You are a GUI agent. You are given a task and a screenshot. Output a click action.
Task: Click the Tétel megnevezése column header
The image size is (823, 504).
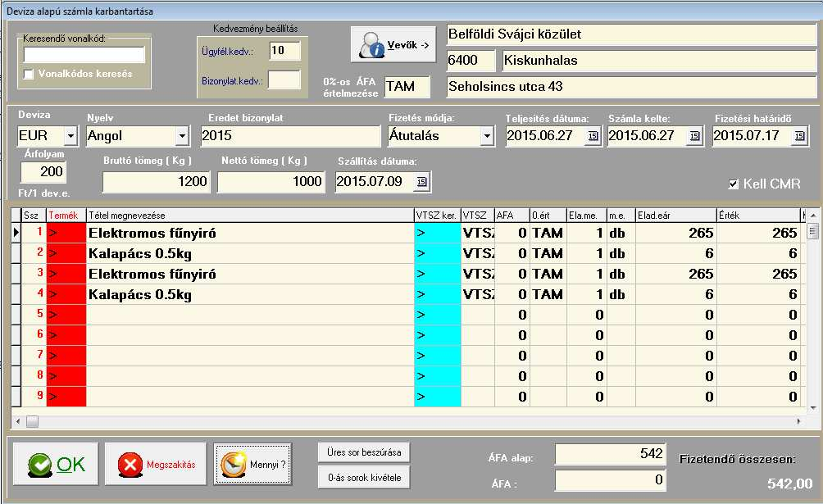[250, 216]
